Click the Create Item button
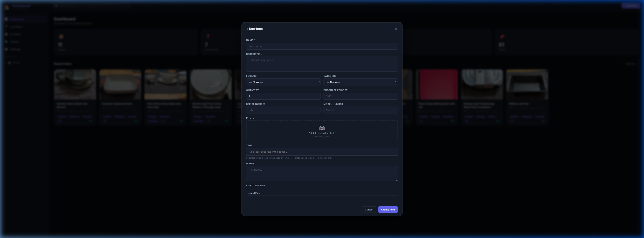 (x=388, y=210)
